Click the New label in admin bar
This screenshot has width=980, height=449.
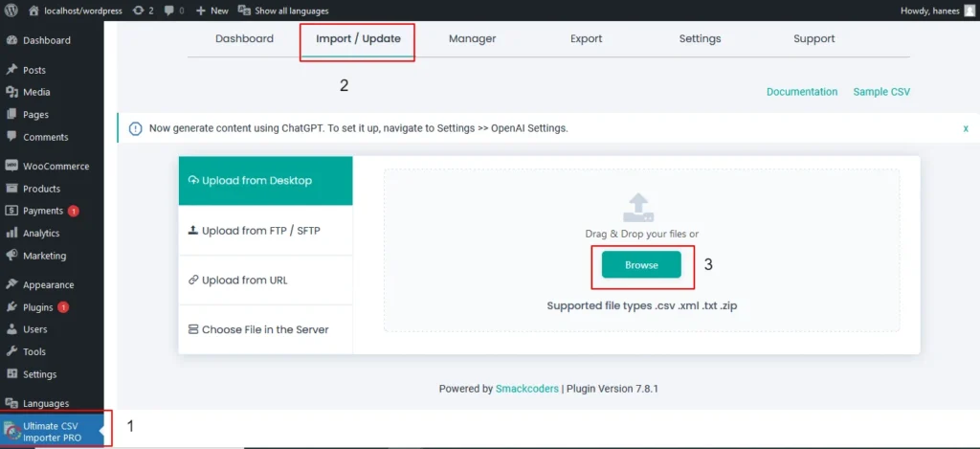click(219, 11)
